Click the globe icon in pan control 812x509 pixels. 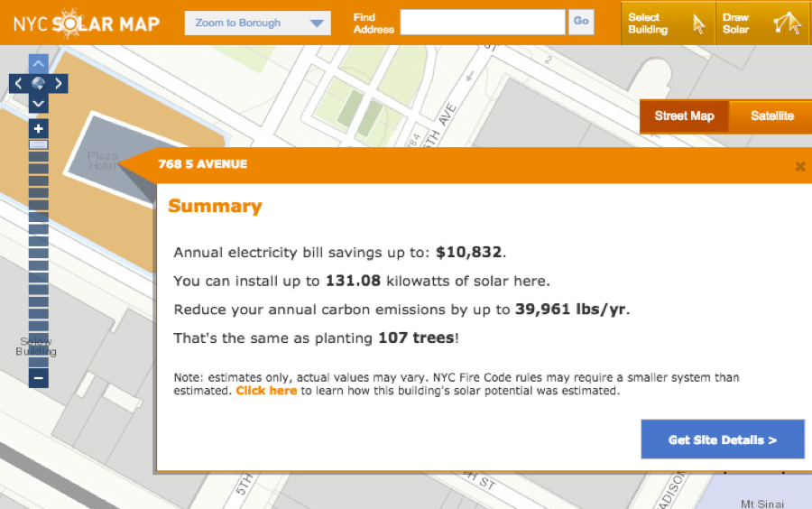(x=38, y=84)
